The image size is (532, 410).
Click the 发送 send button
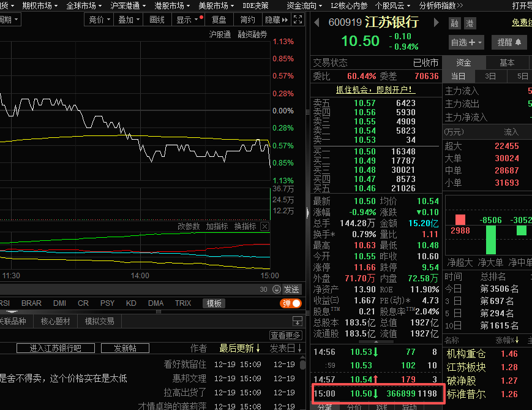(x=291, y=289)
